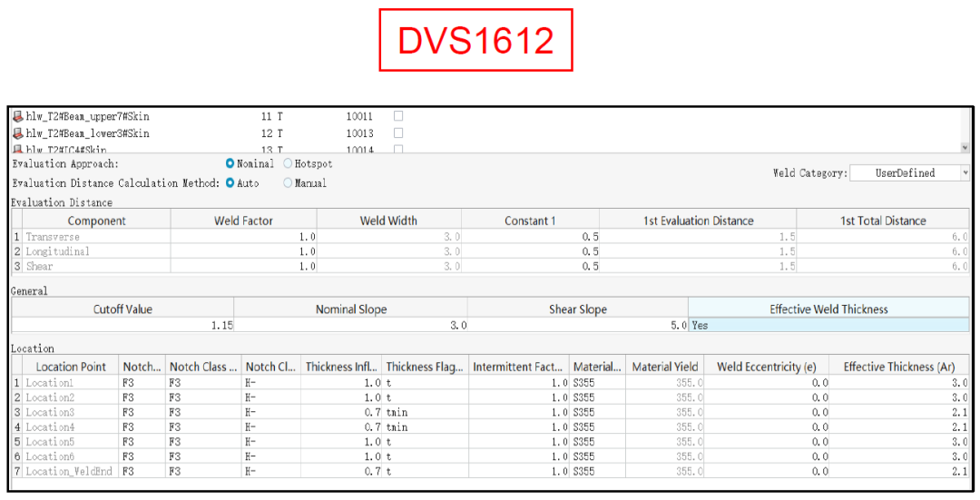
Task: Click the Effective Weld Thickness Yes cell
Action: pos(828,325)
